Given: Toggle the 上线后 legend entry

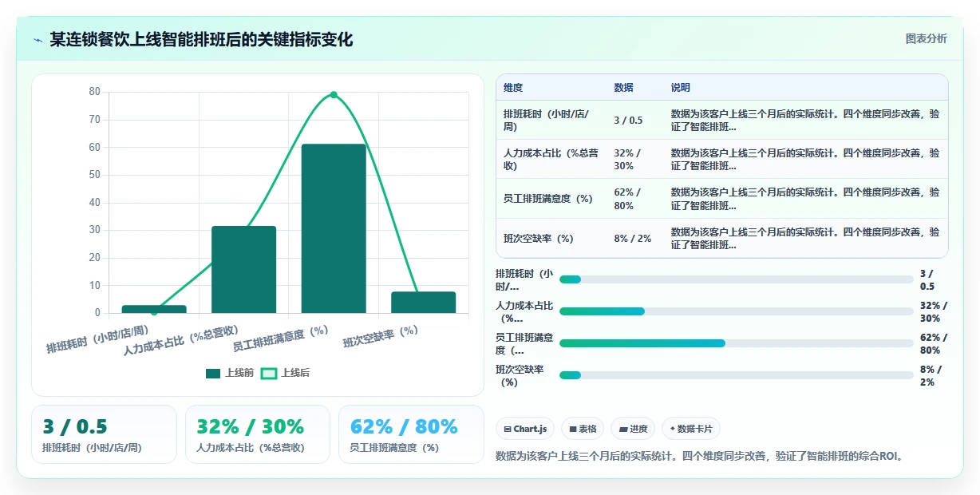Looking at the screenshot, I should point(286,373).
